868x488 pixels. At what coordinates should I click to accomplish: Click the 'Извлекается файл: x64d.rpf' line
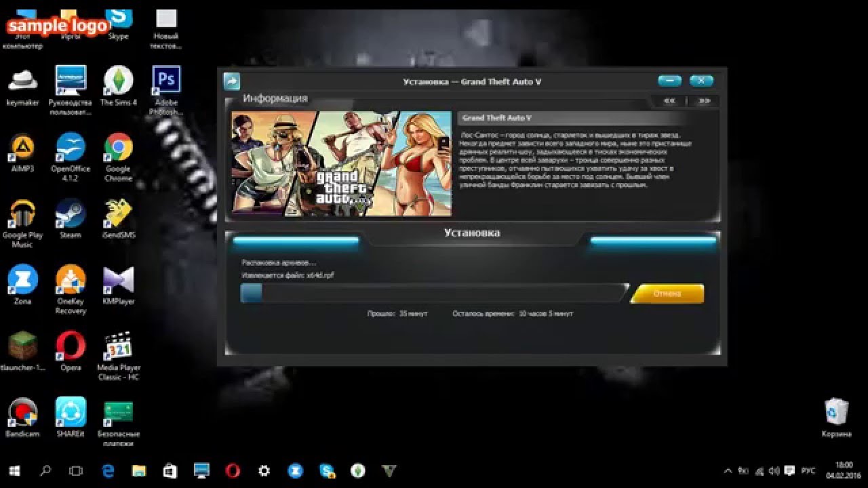pyautogui.click(x=288, y=275)
